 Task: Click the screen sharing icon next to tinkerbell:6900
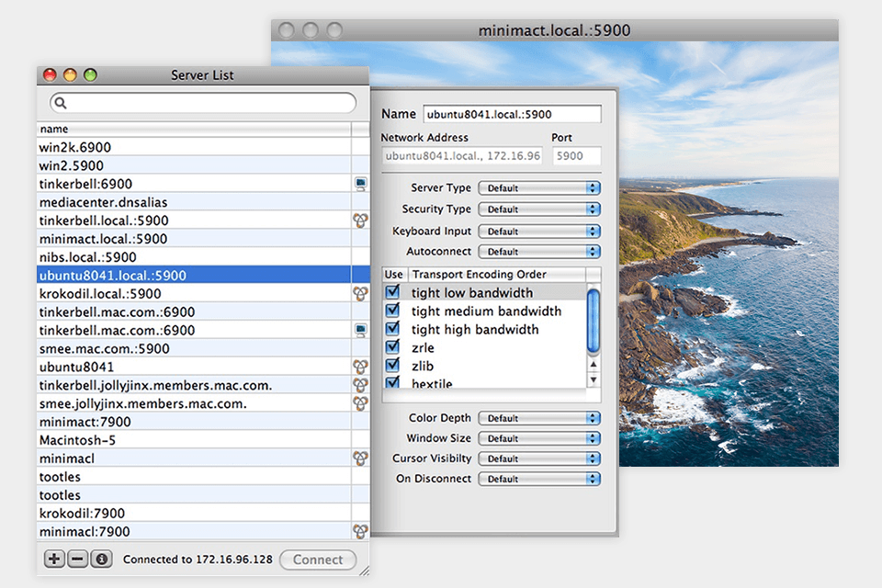(x=359, y=184)
